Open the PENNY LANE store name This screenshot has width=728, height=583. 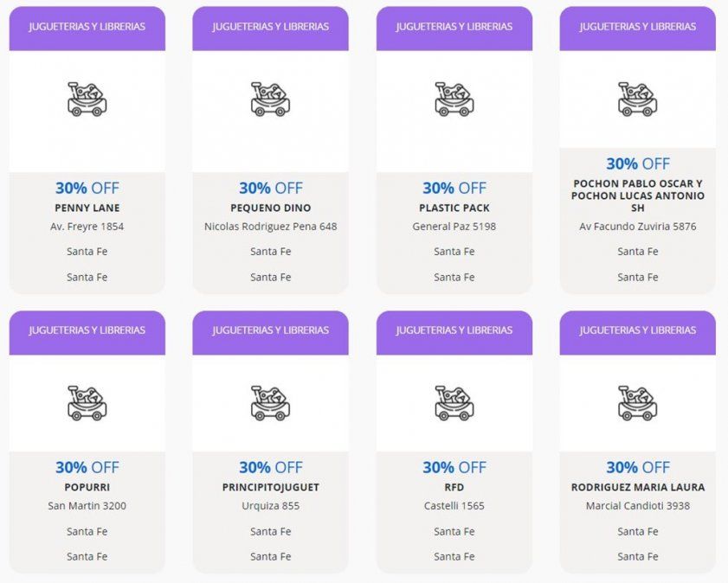[x=87, y=208]
